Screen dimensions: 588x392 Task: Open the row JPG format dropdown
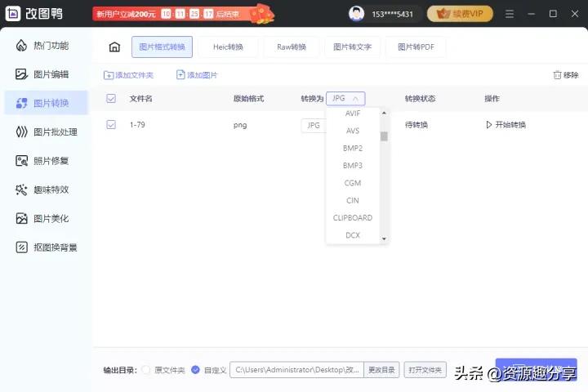click(314, 125)
